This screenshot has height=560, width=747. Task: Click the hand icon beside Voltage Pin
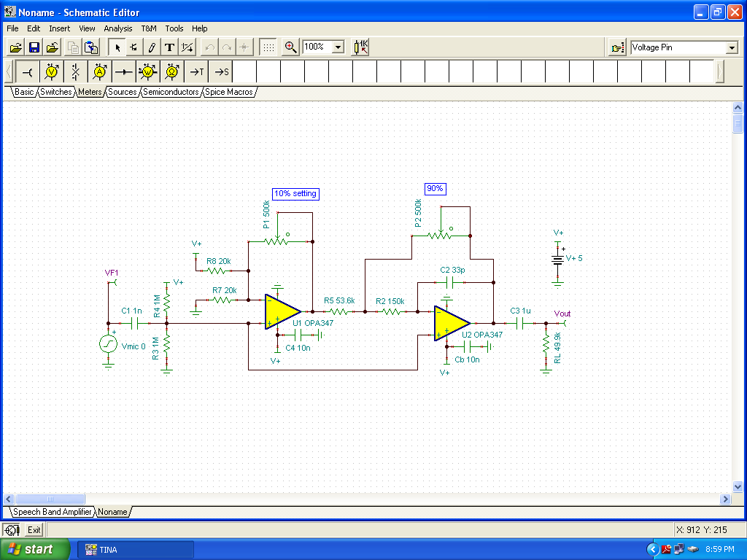click(x=618, y=47)
